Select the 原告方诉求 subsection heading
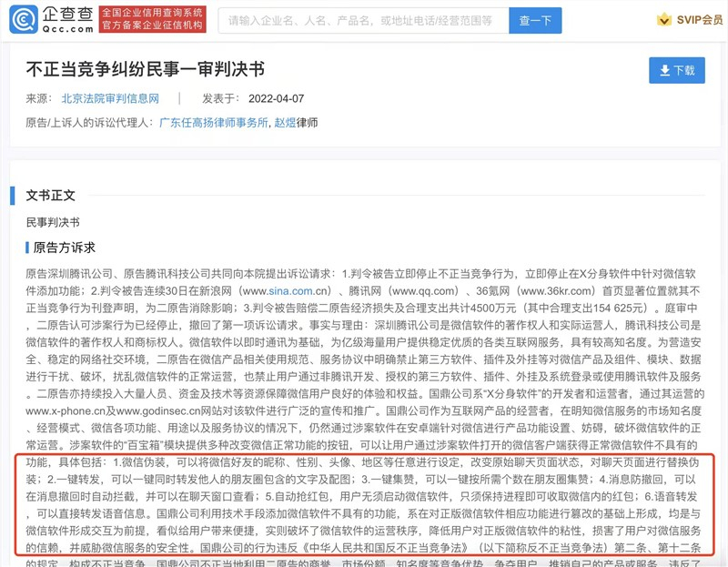This screenshot has width=728, height=567. coord(64,247)
